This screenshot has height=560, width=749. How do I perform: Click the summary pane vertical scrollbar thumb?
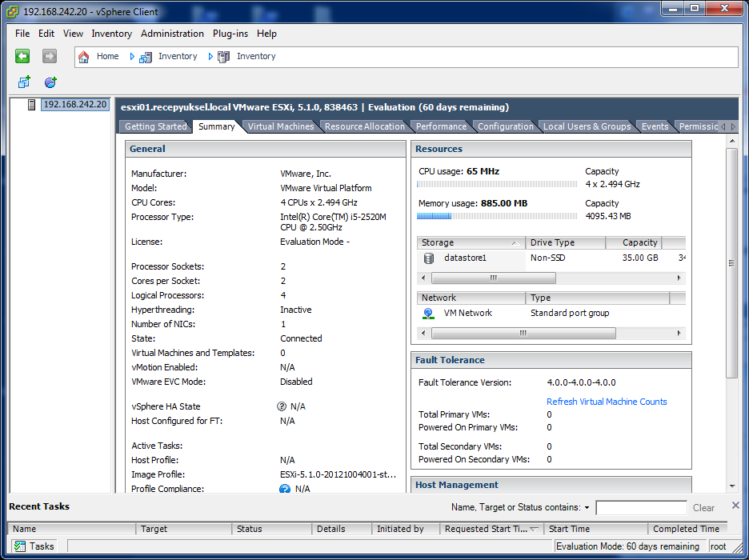[731, 262]
